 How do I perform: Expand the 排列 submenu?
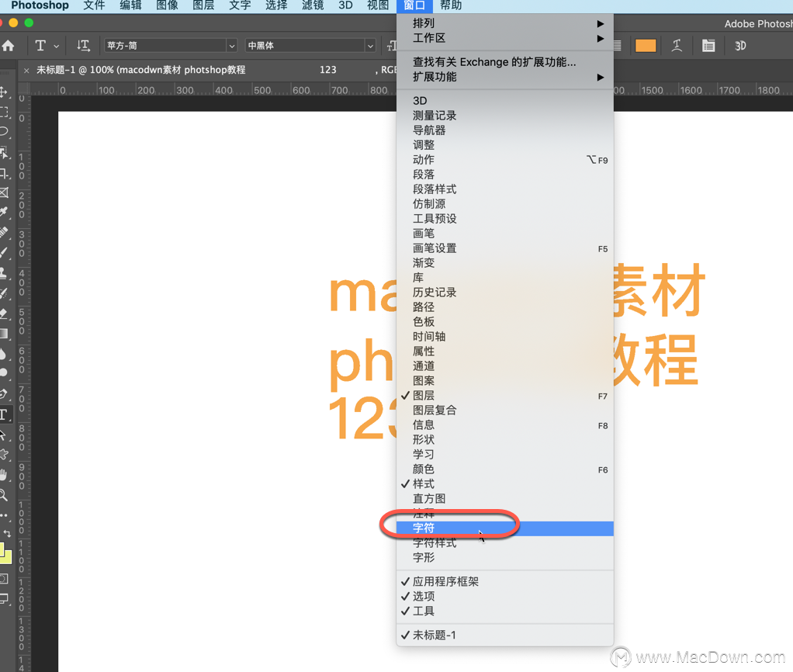pyautogui.click(x=504, y=23)
